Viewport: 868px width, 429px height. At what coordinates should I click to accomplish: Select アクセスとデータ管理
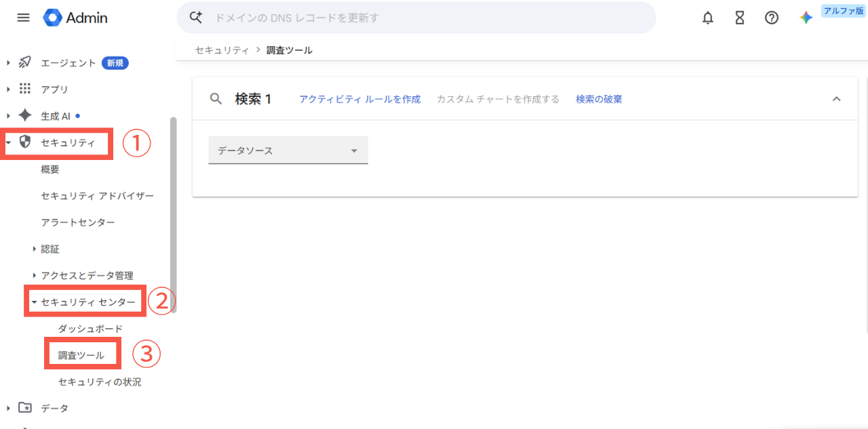pyautogui.click(x=87, y=275)
